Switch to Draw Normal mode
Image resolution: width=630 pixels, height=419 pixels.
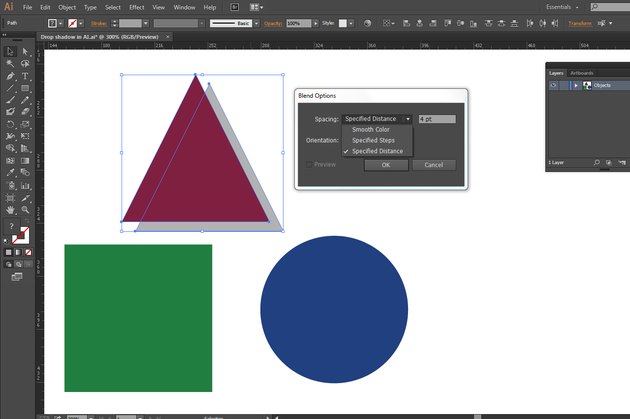pyautogui.click(x=8, y=264)
